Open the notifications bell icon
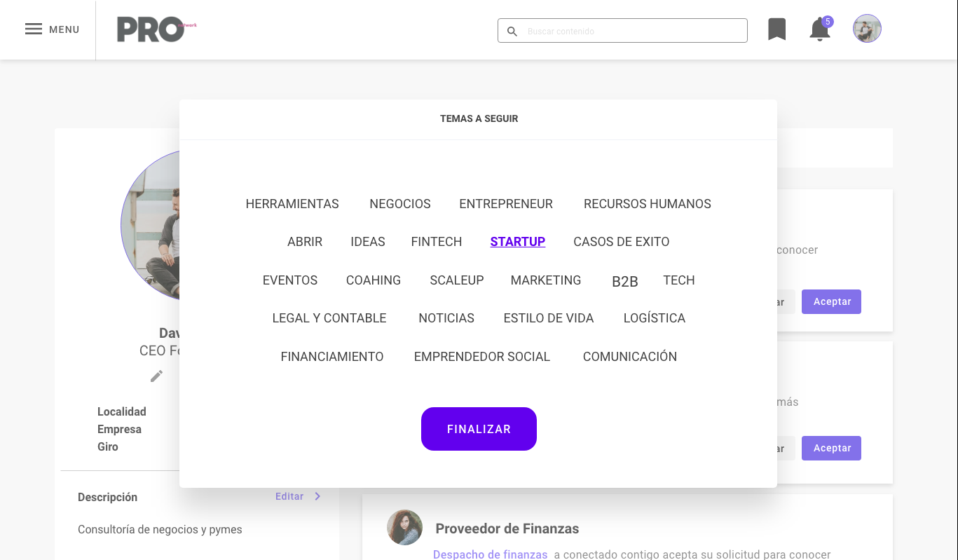 pos(819,30)
